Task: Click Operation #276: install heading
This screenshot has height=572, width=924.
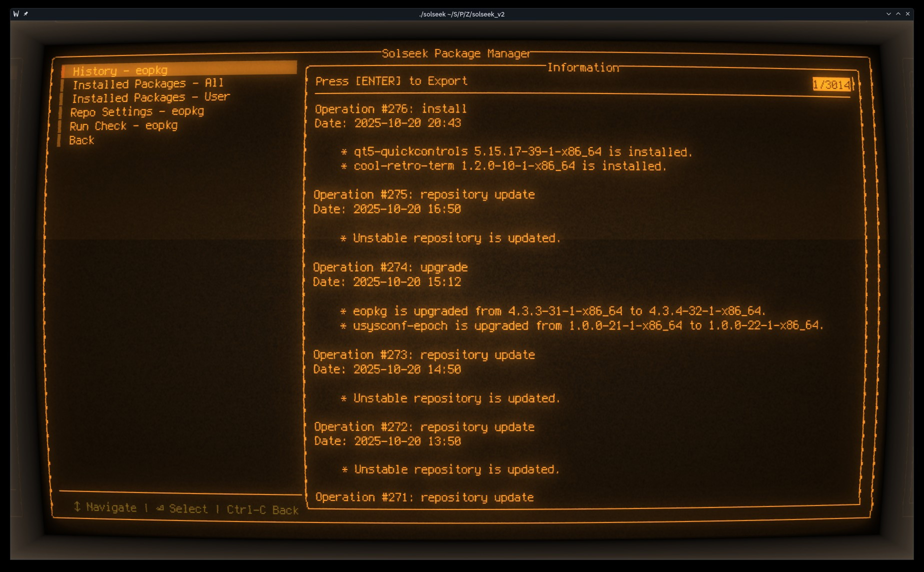Action: pos(390,109)
